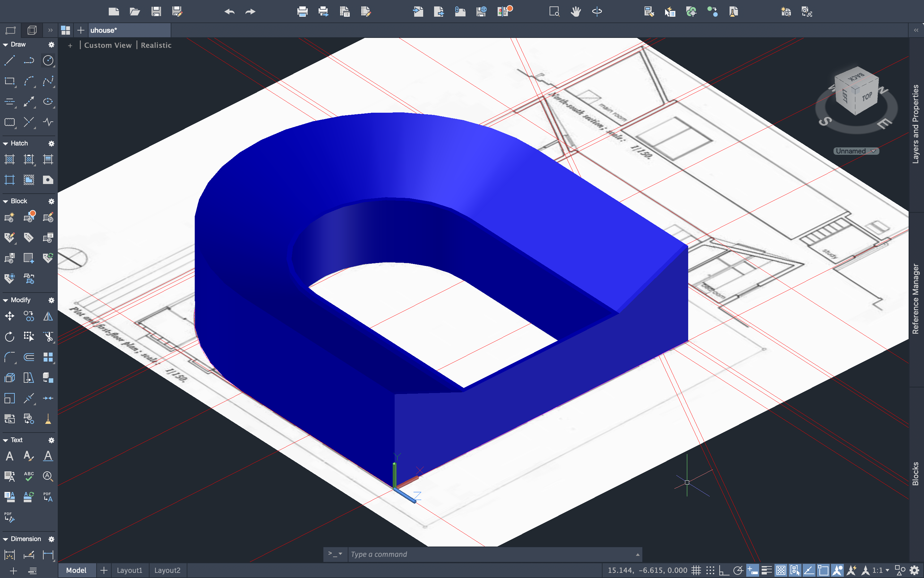924x578 pixels.
Task: Open the Reference Manager side tab
Action: 916,299
